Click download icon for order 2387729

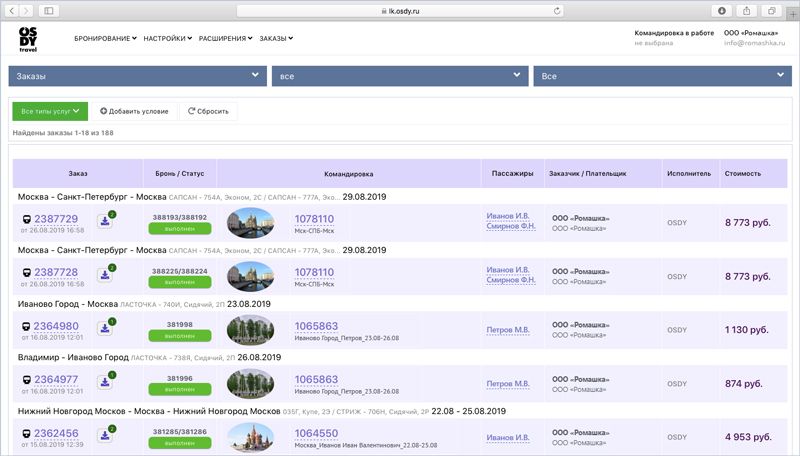(x=105, y=221)
